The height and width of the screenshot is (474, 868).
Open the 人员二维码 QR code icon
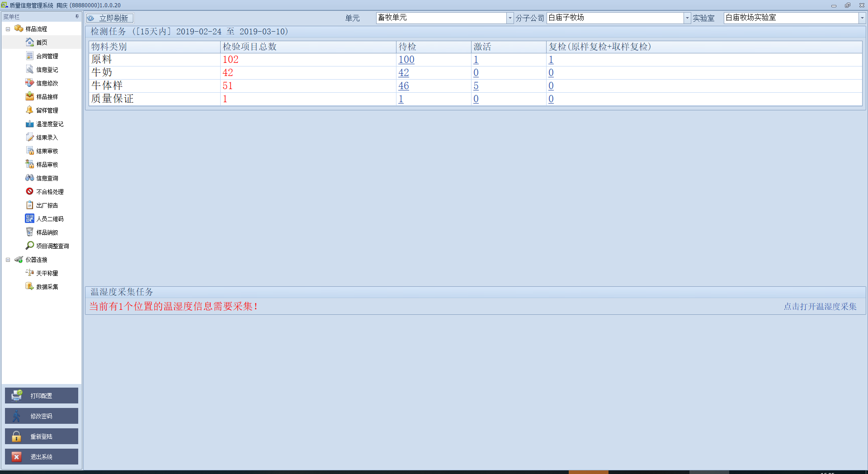[x=30, y=219]
